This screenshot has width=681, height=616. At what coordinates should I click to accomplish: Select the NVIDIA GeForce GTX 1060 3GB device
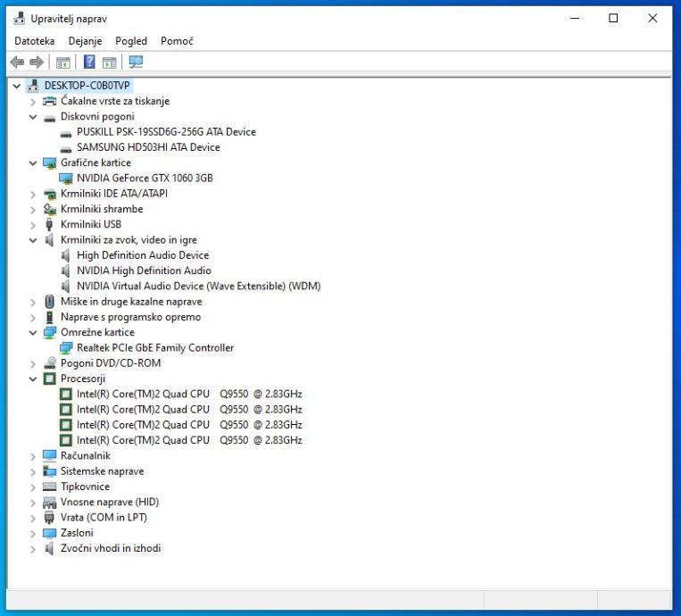click(x=145, y=178)
